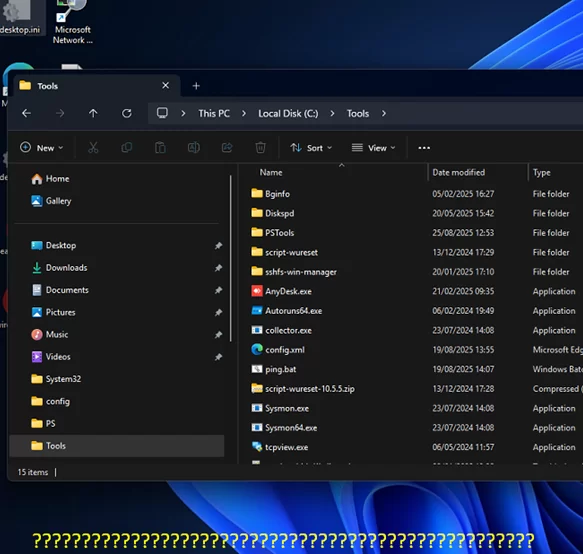The image size is (583, 554).
Task: Open the Sort options dropdown
Action: pyautogui.click(x=311, y=148)
